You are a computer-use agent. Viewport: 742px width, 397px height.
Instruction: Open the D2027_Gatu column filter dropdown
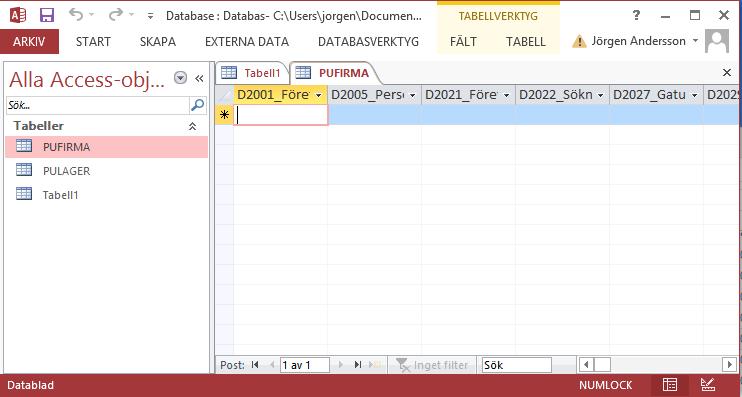695,95
